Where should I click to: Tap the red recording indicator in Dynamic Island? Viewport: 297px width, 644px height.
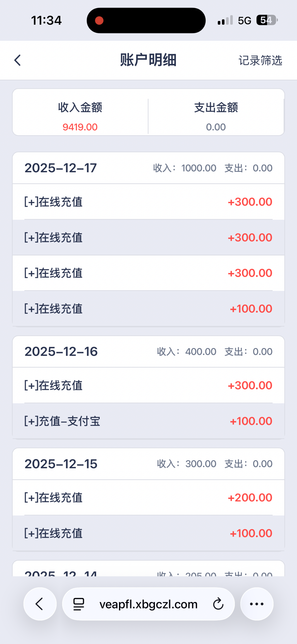coord(99,20)
